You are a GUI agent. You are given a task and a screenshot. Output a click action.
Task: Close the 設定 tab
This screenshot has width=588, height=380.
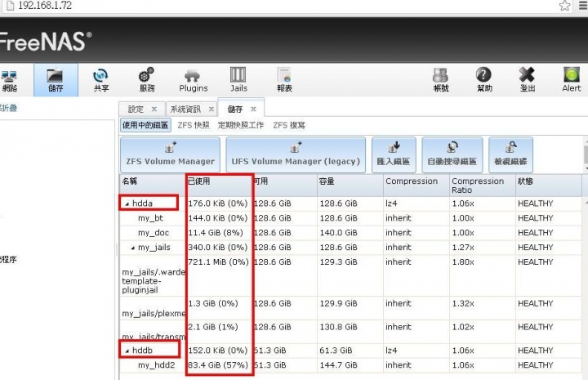click(x=154, y=110)
